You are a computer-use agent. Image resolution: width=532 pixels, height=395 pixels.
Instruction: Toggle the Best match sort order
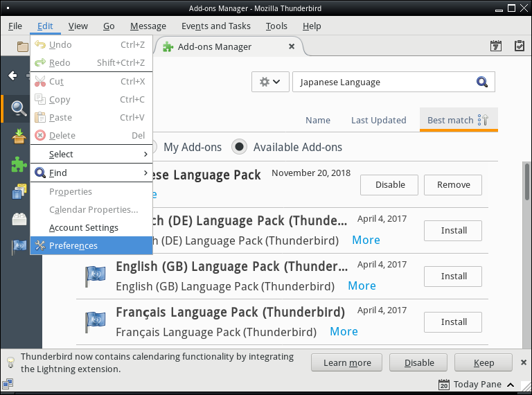pos(459,120)
